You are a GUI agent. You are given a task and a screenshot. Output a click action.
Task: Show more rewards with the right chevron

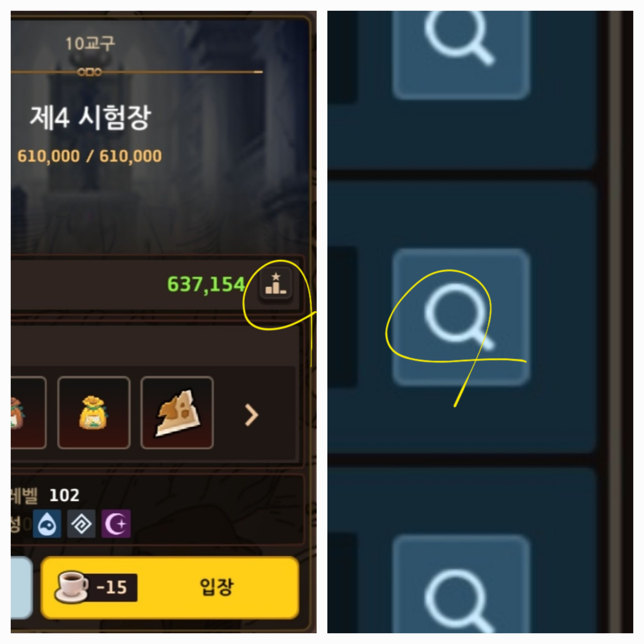pos(252,415)
